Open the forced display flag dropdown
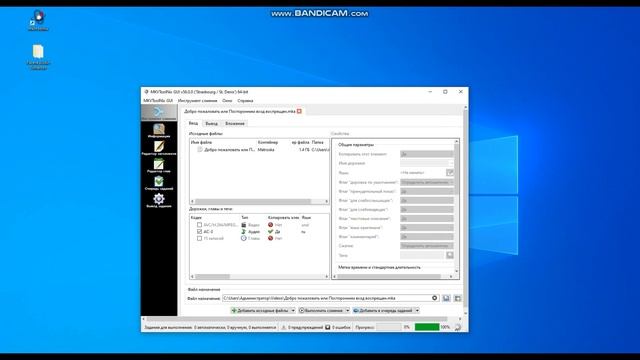This screenshot has width=640, height=360. coord(427,191)
